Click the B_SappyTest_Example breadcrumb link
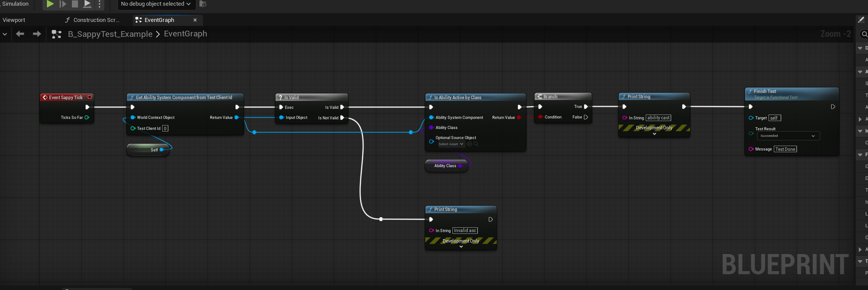The width and height of the screenshot is (868, 290). pos(110,34)
